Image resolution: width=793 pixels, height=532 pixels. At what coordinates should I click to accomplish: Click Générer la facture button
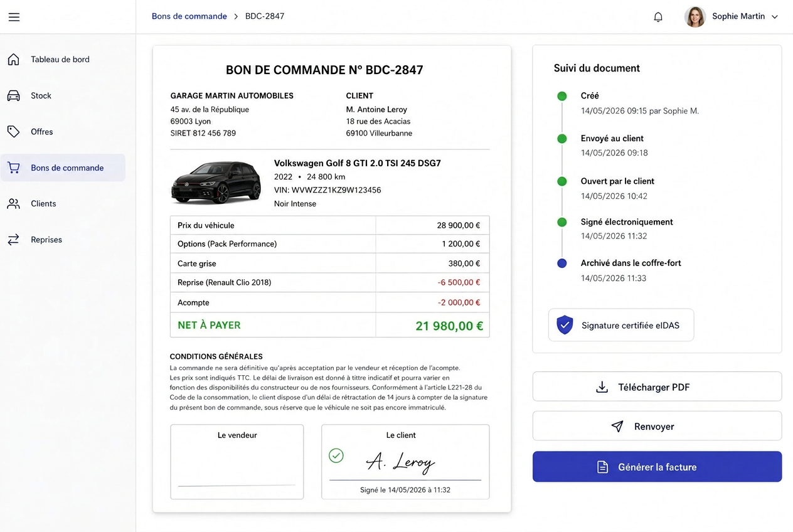pos(657,467)
